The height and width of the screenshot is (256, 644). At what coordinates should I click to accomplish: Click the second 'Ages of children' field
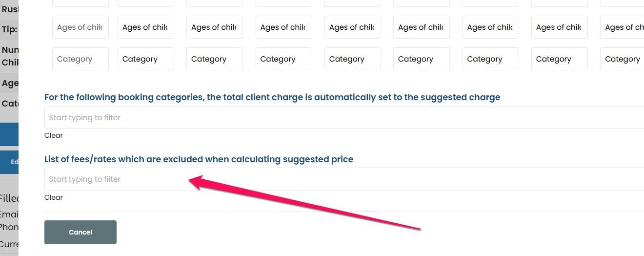[145, 27]
